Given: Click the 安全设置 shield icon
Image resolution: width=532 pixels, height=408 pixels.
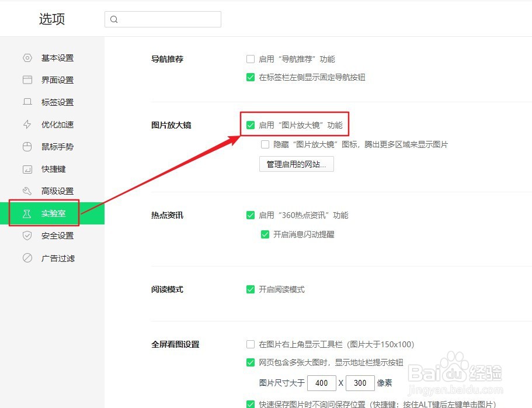Looking at the screenshot, I should pos(27,236).
